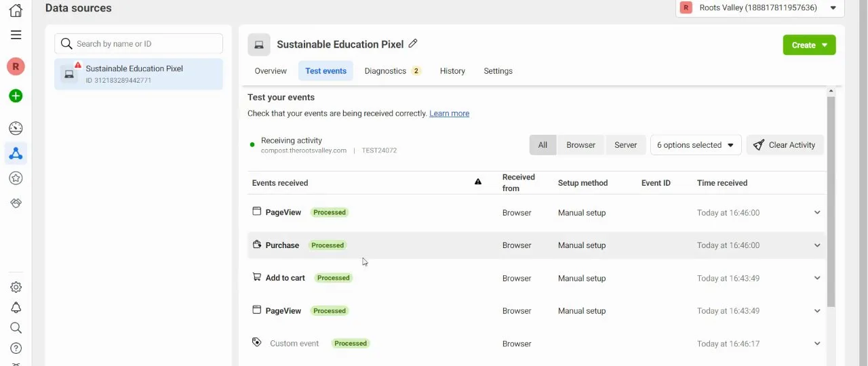Open the Create button dropdown
This screenshot has height=366, width=868.
[809, 45]
